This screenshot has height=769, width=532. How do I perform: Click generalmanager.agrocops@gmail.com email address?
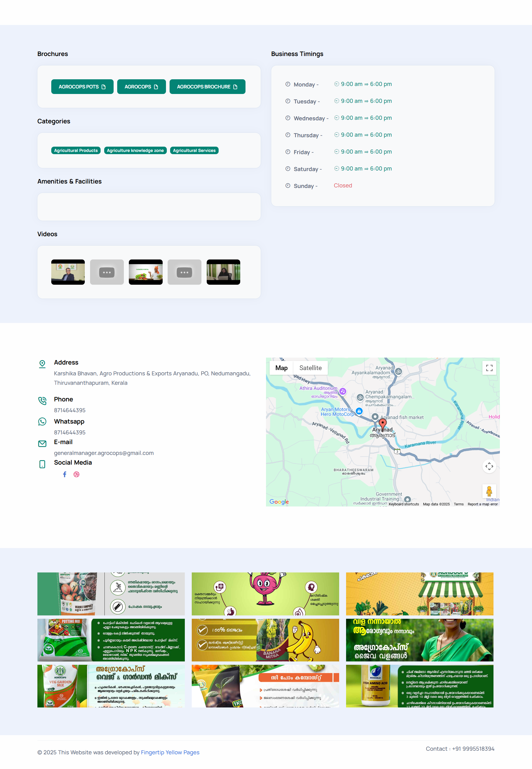tap(104, 453)
